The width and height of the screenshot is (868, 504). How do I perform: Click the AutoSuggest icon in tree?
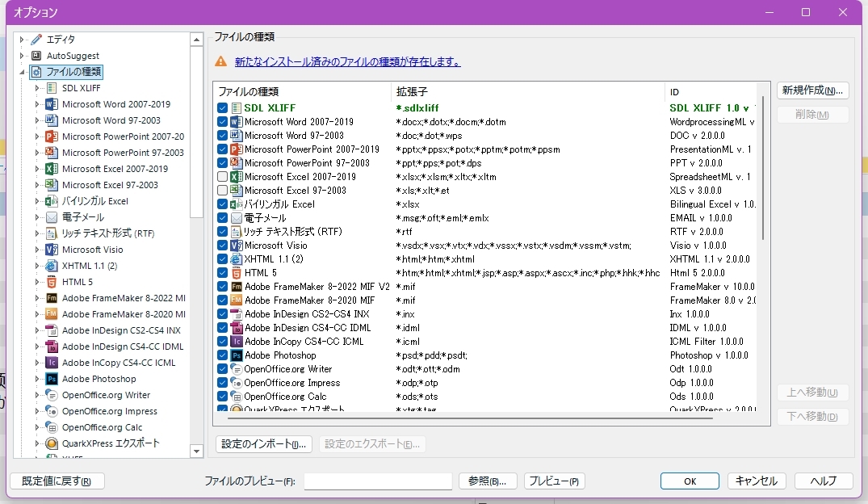click(36, 56)
